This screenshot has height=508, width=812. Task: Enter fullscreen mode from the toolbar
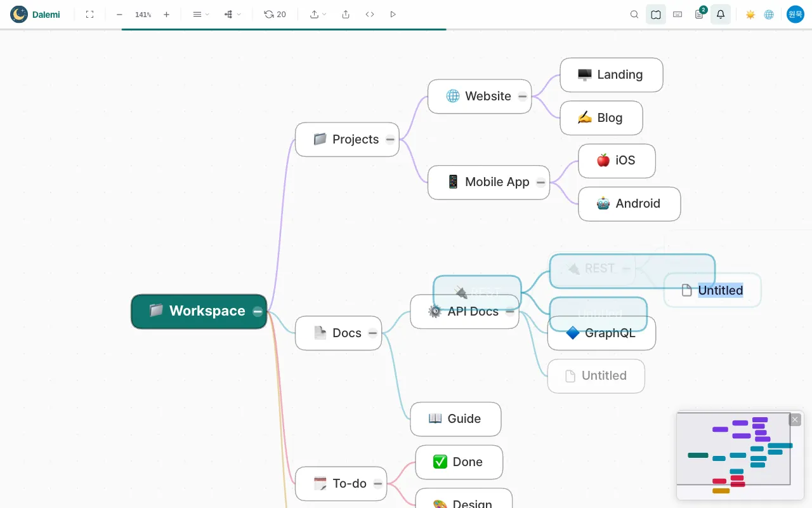click(x=89, y=14)
